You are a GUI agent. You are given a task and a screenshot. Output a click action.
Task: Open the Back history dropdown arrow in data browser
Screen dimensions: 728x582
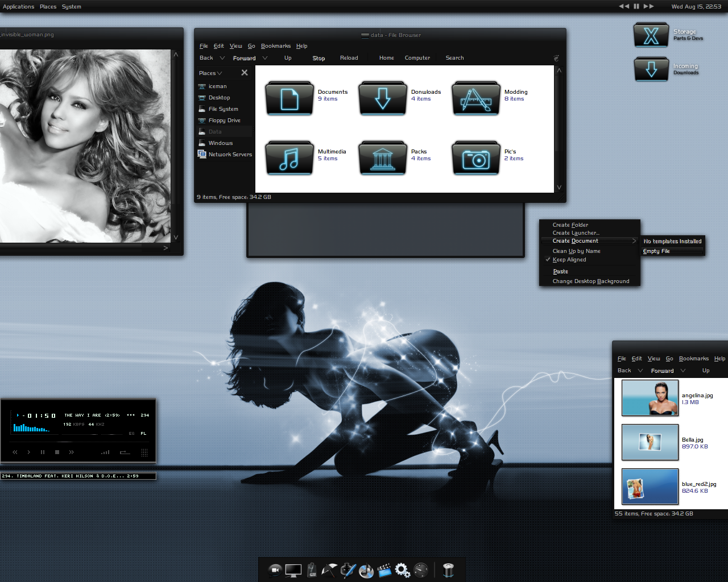222,58
